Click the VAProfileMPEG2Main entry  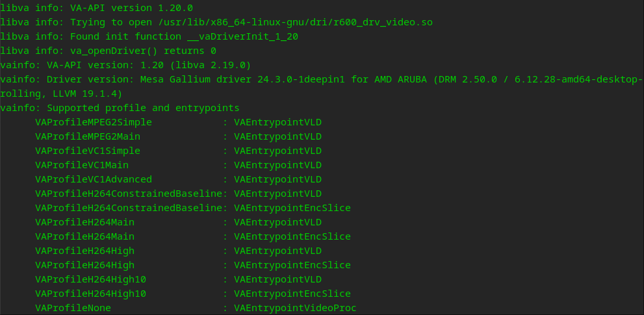88,137
